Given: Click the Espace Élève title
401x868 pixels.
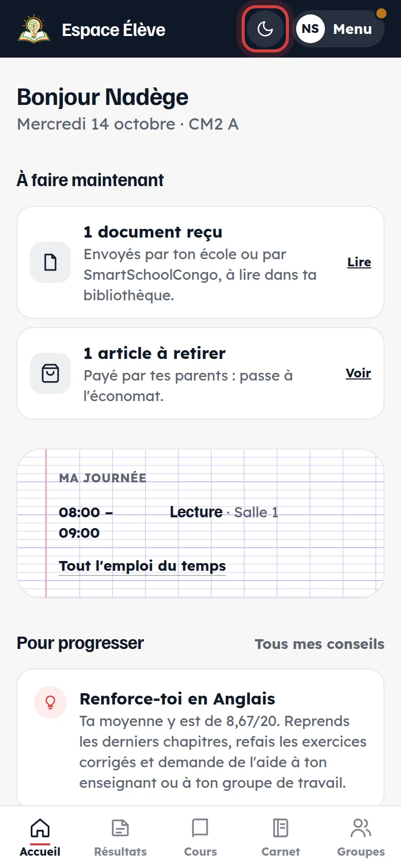Looking at the screenshot, I should pos(114,30).
